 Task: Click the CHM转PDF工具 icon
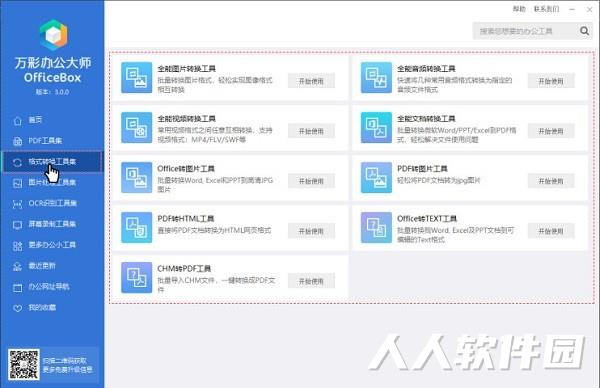click(x=137, y=277)
